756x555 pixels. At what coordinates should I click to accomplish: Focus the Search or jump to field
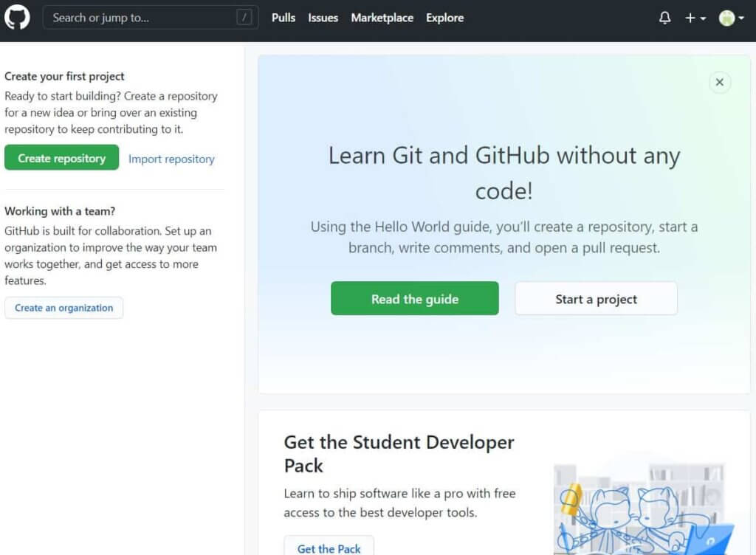coord(151,18)
